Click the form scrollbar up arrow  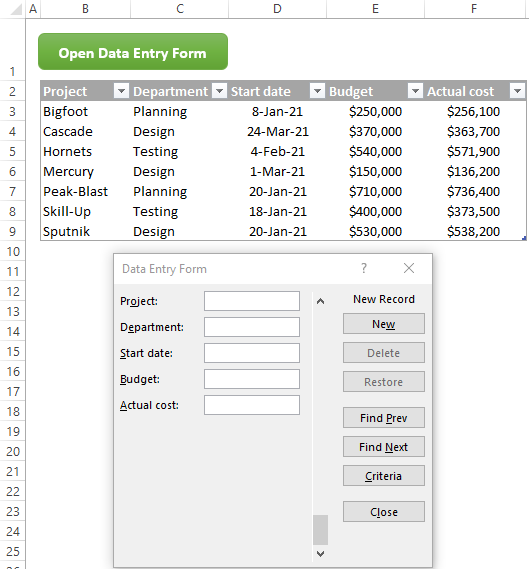[x=320, y=301]
